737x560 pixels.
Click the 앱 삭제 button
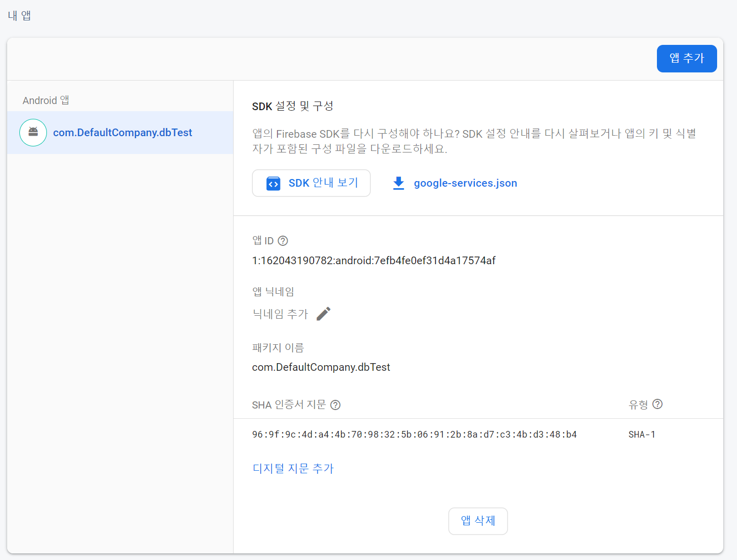tap(478, 521)
